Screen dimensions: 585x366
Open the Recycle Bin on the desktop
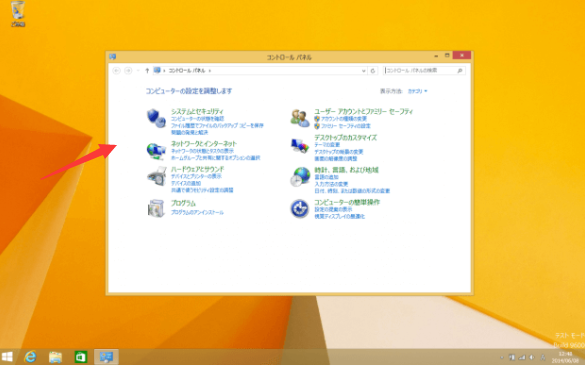(x=18, y=14)
